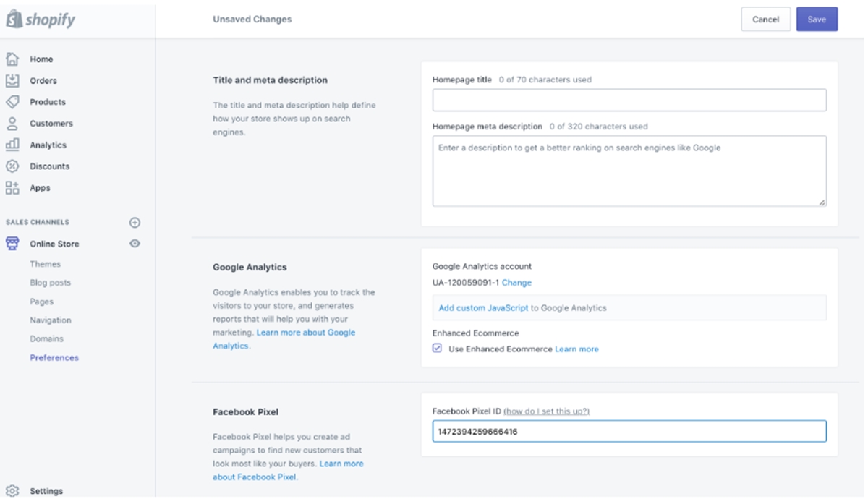Screen dimensions: 868x499
Task: Click the Shopify logo
Action: [41, 19]
